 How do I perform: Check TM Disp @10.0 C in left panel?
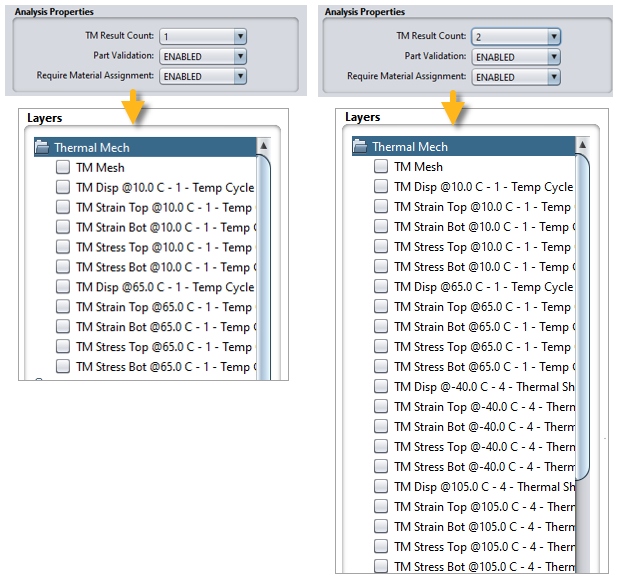coord(63,187)
